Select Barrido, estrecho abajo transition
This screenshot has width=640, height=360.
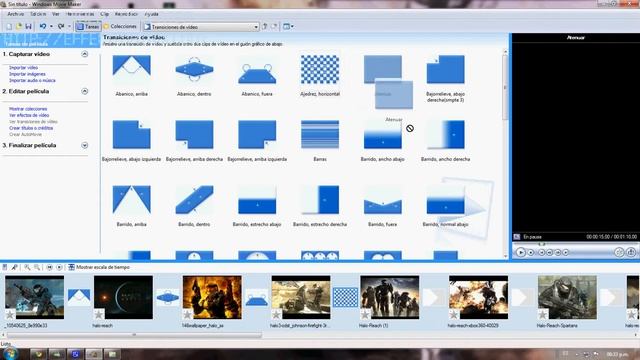[x=257, y=206]
